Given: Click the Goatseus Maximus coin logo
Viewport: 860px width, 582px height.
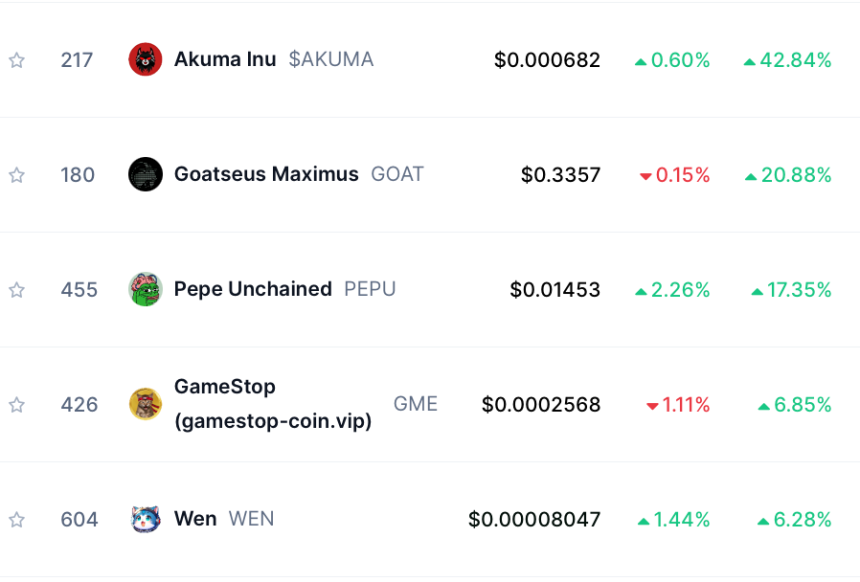Looking at the screenshot, I should coord(145,175).
